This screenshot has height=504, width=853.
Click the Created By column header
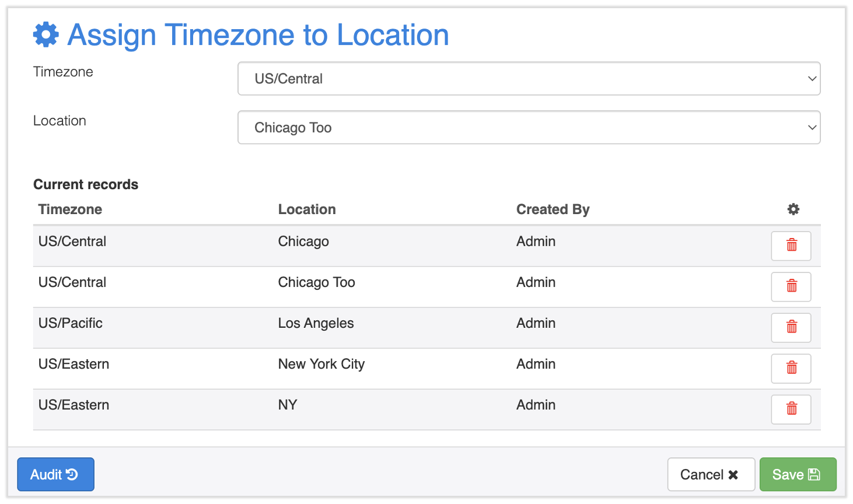pyautogui.click(x=553, y=209)
